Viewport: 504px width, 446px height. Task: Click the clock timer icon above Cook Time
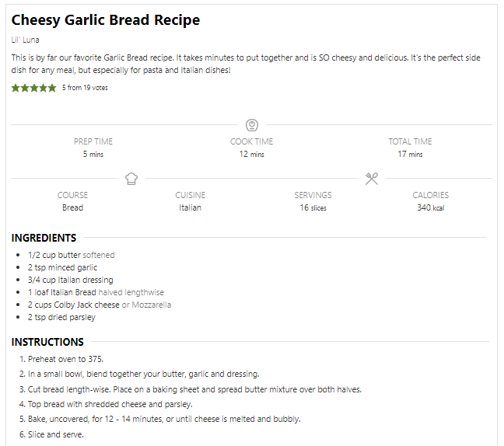[x=252, y=125]
